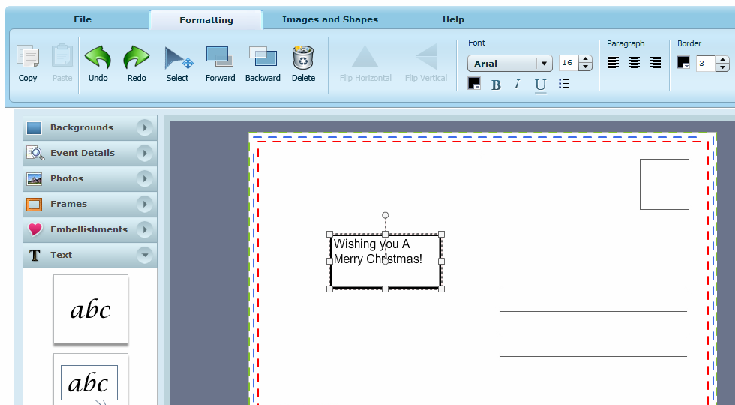Open the File tab

pyautogui.click(x=82, y=19)
